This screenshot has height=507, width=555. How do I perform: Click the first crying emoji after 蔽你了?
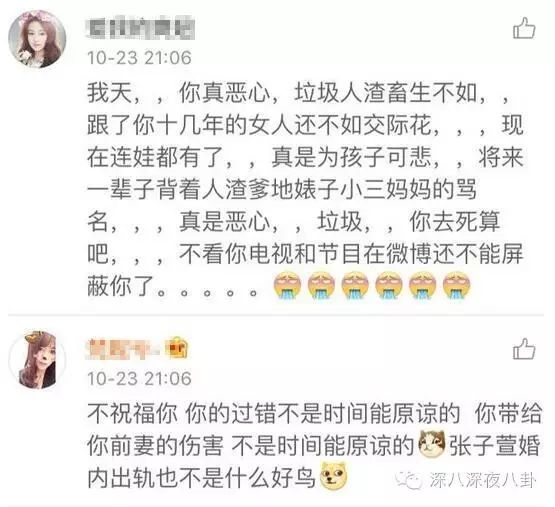click(x=287, y=285)
